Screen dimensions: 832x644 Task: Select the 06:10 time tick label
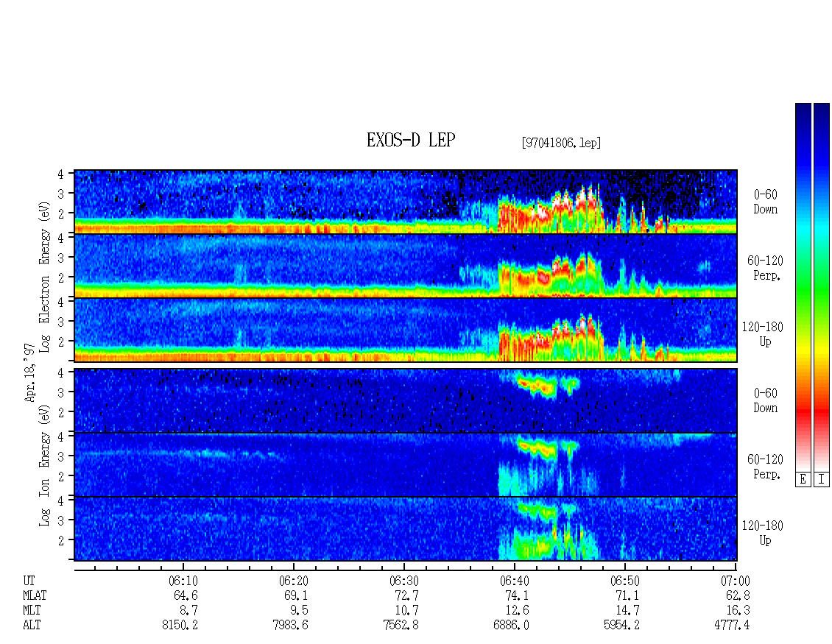183,581
